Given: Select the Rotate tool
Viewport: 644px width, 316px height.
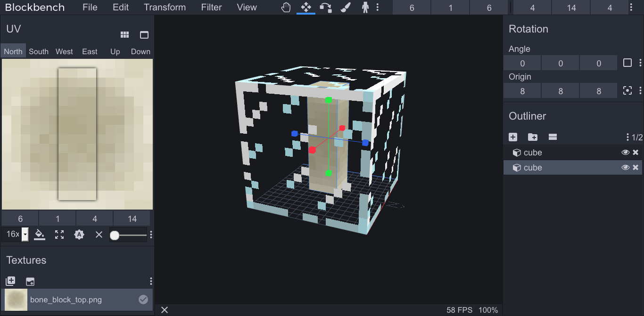Looking at the screenshot, I should 326,7.
